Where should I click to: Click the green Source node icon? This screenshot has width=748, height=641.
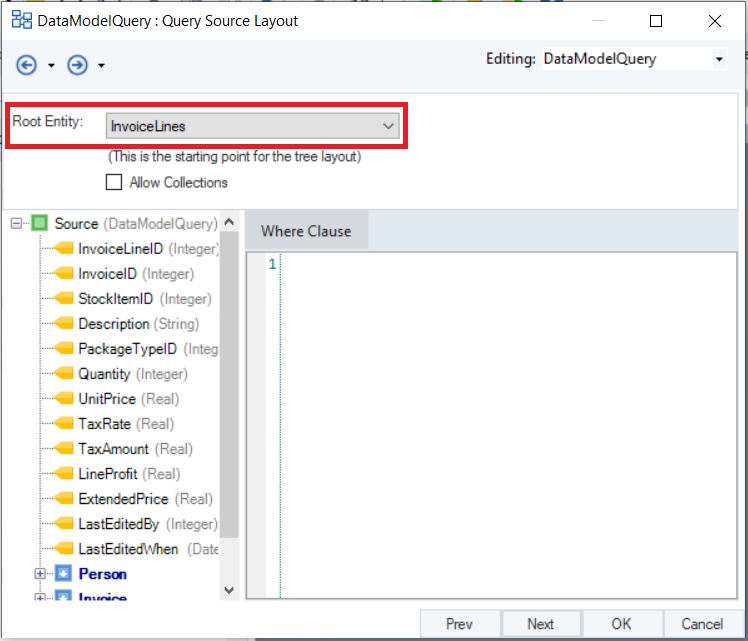click(40, 223)
